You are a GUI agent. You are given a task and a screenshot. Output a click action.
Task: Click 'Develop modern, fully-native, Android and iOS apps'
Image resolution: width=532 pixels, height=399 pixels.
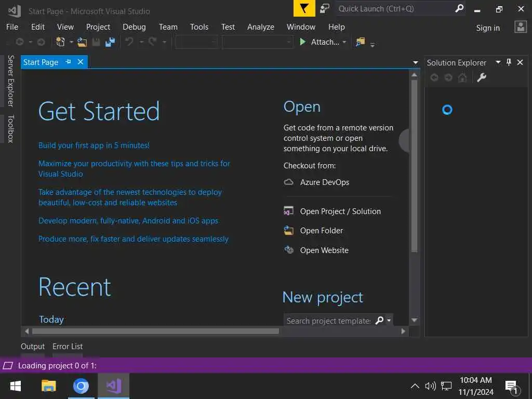pos(128,220)
